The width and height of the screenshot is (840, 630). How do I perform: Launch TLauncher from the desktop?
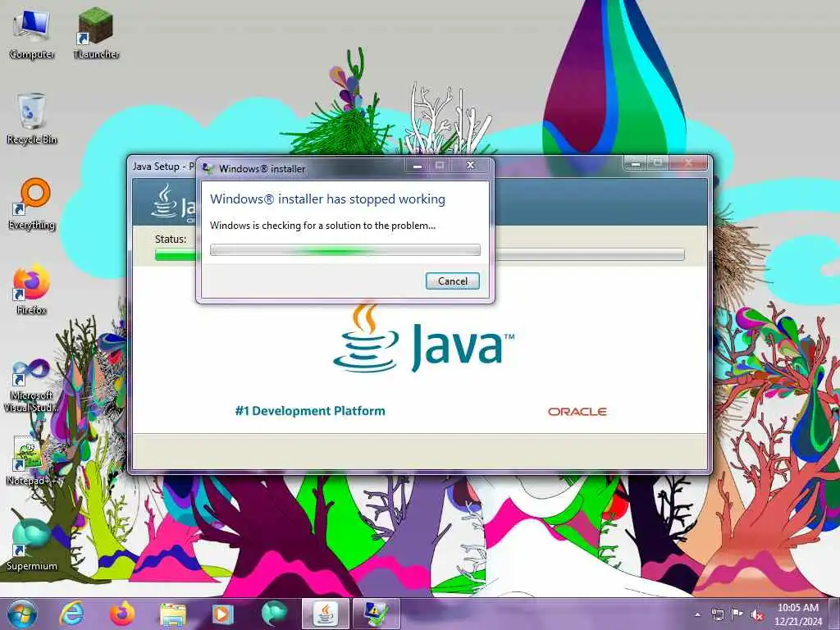point(96,34)
